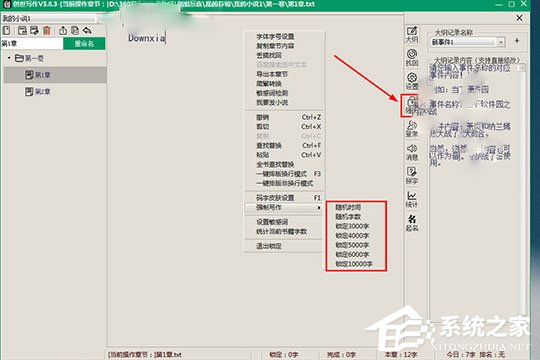Click the plus button beside outline name
This screenshot has width=540, height=360.
517,41
